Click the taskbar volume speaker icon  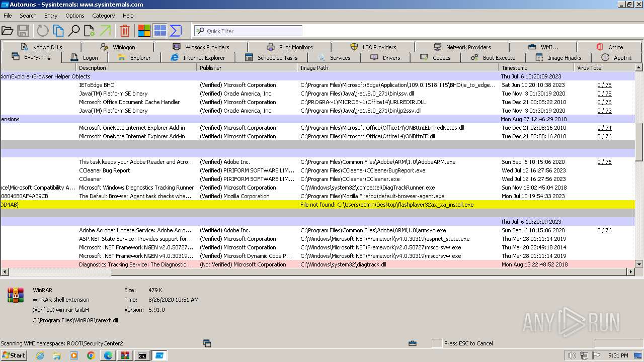click(572, 356)
